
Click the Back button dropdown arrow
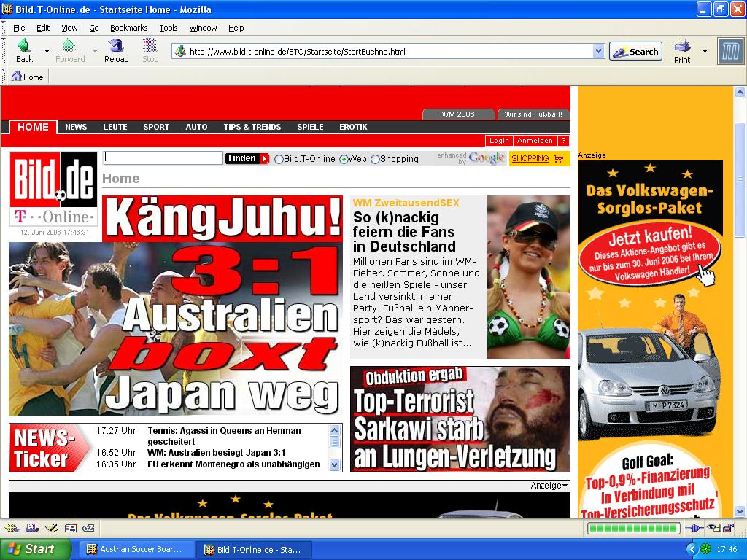[47, 50]
